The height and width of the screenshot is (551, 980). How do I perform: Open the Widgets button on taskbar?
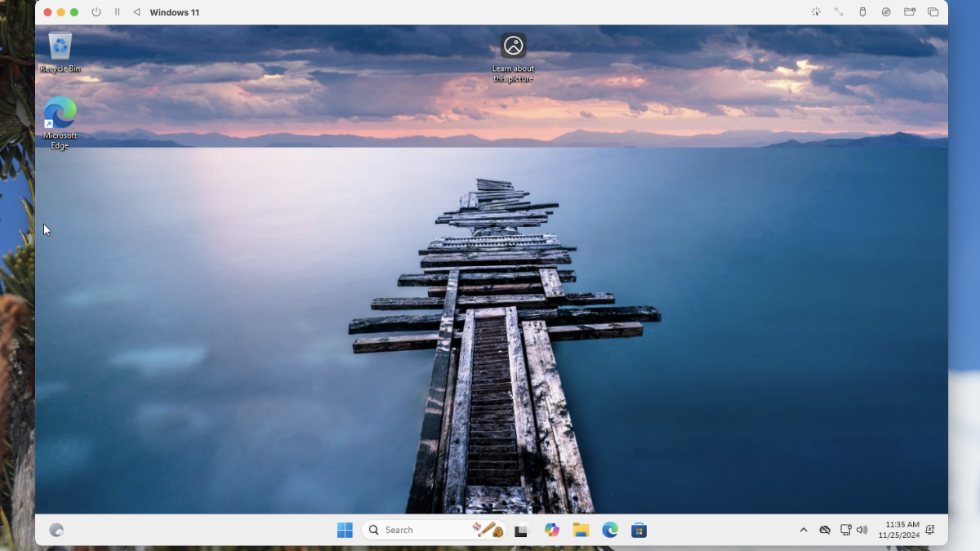(56, 530)
